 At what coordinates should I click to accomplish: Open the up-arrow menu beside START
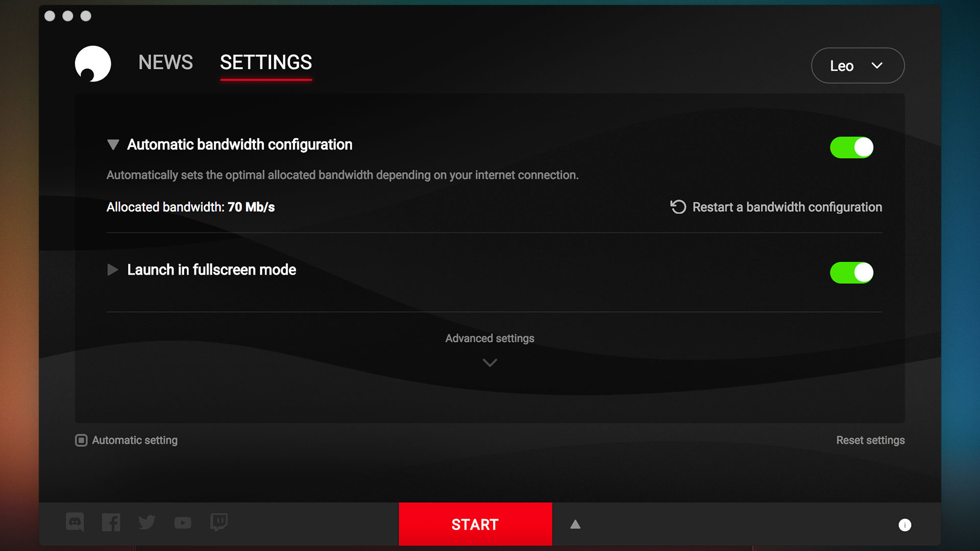(x=575, y=524)
